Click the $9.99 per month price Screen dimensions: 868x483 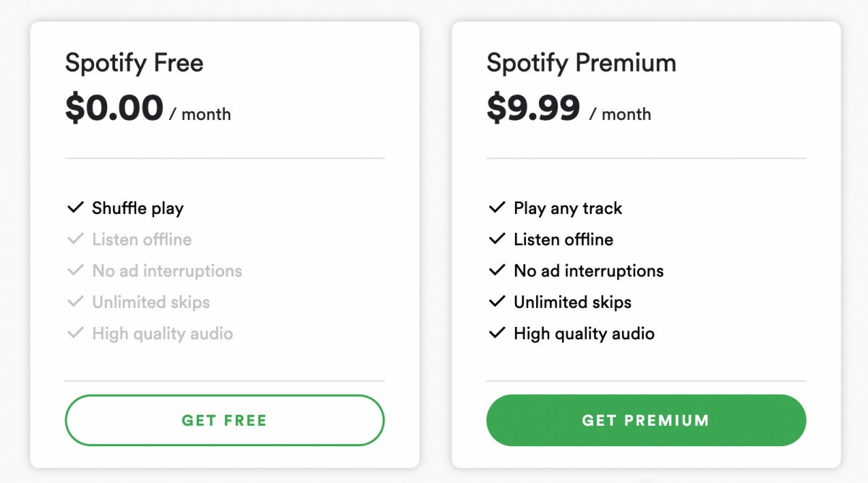pyautogui.click(x=569, y=109)
